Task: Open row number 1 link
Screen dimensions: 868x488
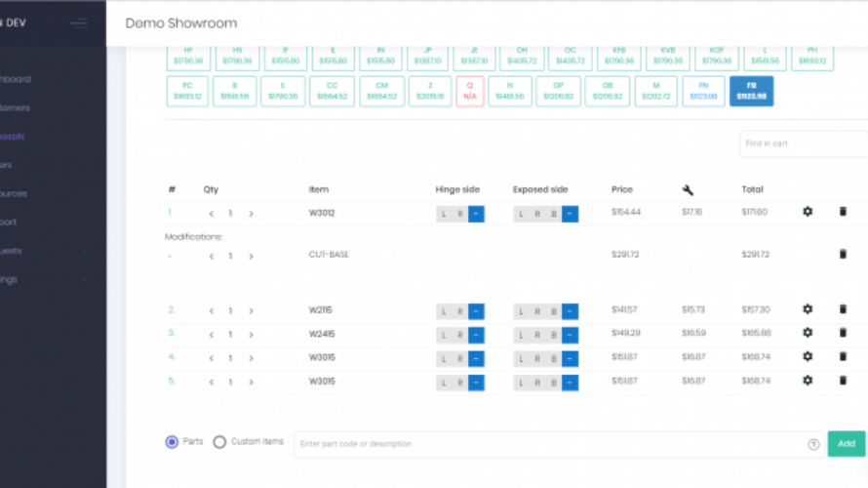Action: coord(171,212)
